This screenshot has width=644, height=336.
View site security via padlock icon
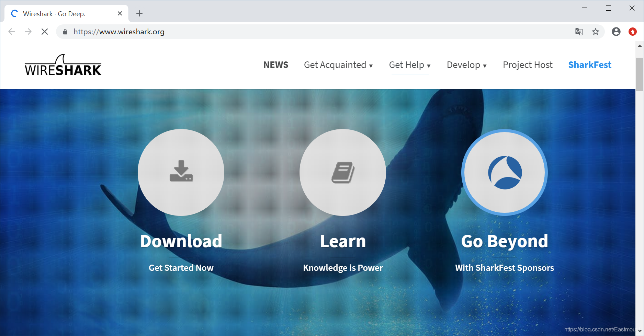(65, 32)
